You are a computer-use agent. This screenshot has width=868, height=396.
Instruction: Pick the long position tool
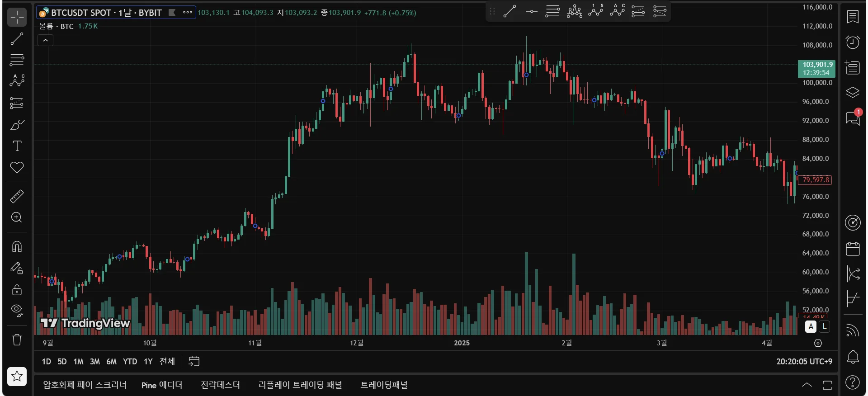638,11
